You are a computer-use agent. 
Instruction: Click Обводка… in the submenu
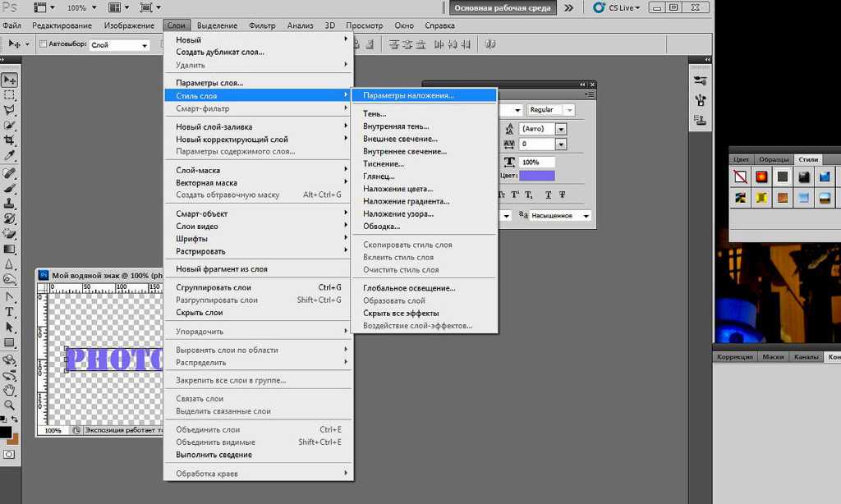381,227
